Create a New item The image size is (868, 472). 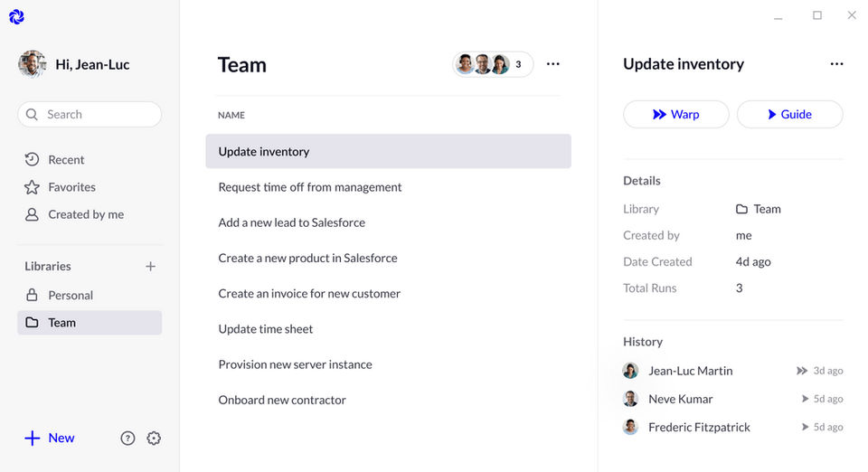(x=51, y=439)
